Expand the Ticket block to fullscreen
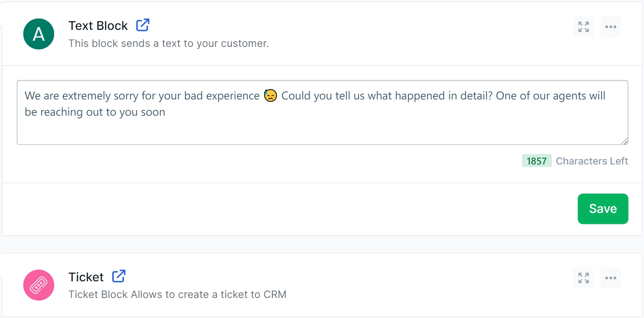 coord(584,278)
